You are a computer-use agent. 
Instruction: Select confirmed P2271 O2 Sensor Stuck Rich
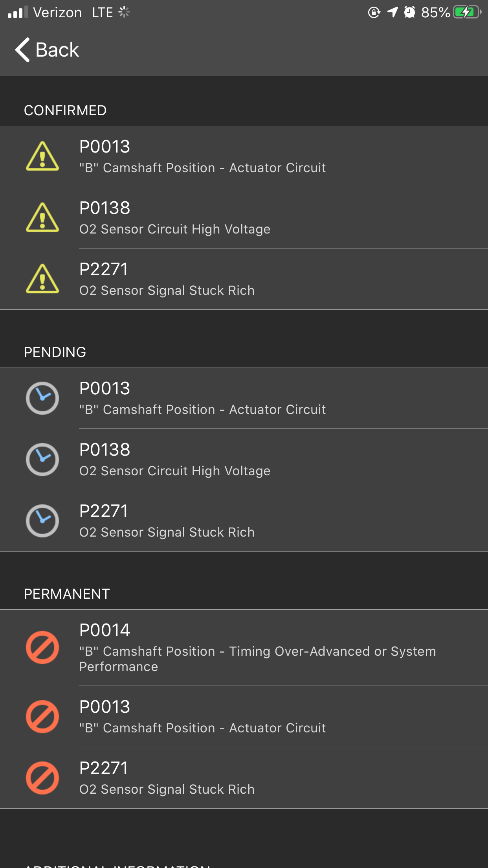[167, 279]
